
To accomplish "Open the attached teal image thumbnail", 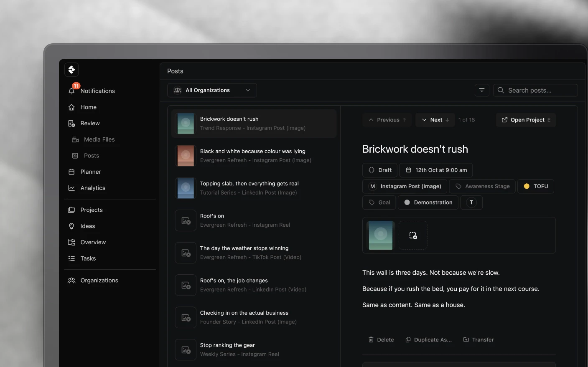I will tap(380, 235).
